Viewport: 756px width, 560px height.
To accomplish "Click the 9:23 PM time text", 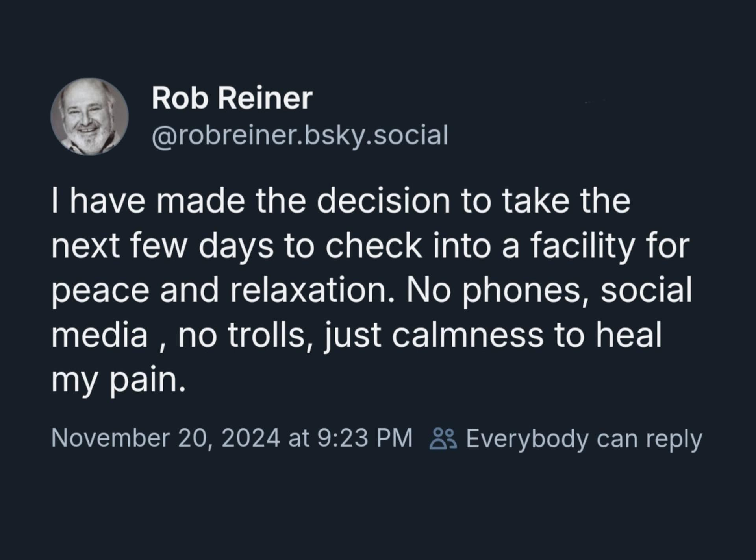I will tap(364, 438).
